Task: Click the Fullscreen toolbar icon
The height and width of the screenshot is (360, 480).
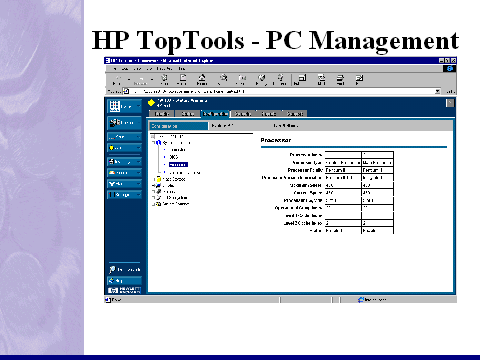Action: 302,79
